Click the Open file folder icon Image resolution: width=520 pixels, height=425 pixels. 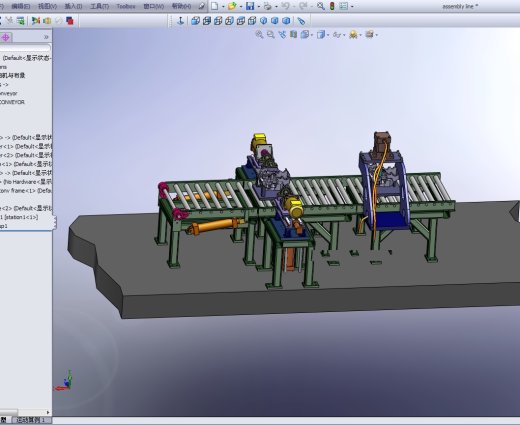[x=232, y=6]
